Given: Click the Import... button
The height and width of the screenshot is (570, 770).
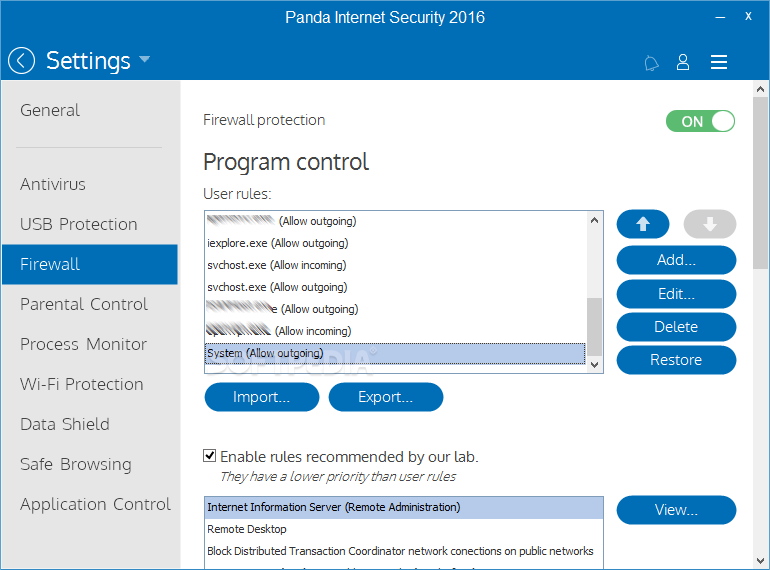Looking at the screenshot, I should (262, 397).
